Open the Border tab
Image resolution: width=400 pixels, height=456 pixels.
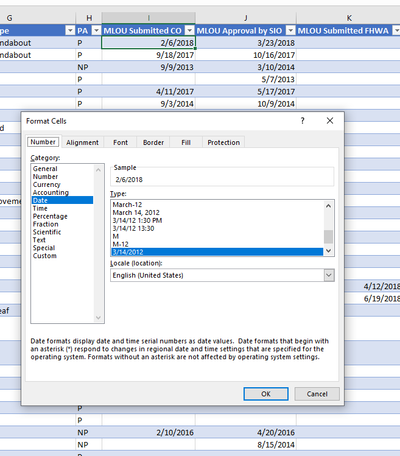[x=153, y=142]
